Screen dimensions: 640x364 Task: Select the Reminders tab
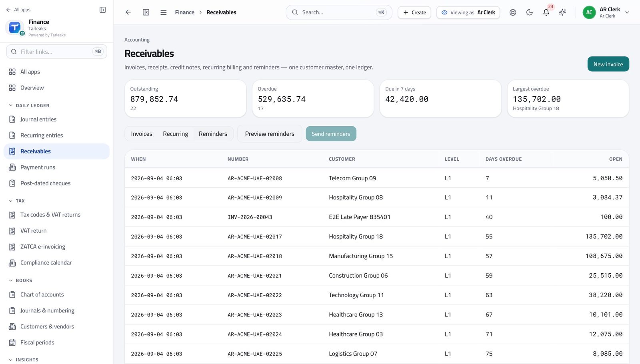tap(213, 134)
